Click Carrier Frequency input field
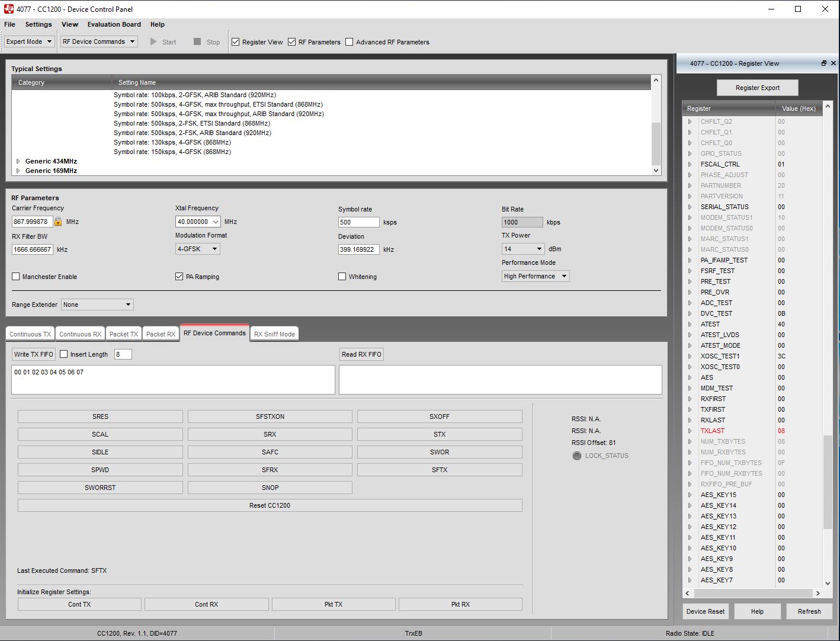The image size is (840, 641). (32, 222)
